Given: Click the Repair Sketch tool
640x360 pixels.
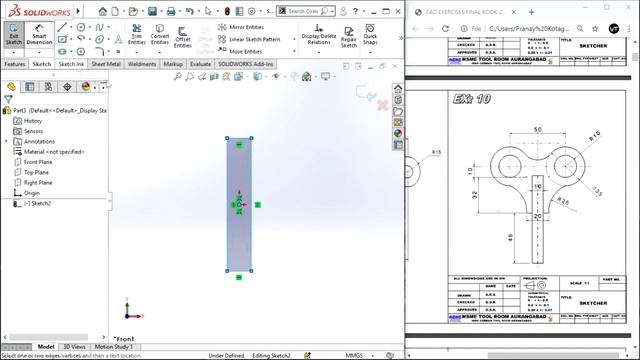Looking at the screenshot, I should [349, 37].
